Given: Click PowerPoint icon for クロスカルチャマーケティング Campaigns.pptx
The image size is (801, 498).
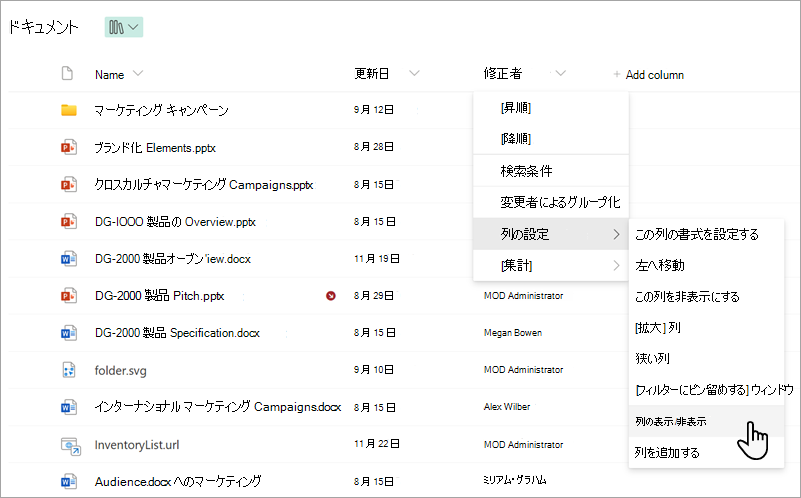Looking at the screenshot, I should coord(69,184).
